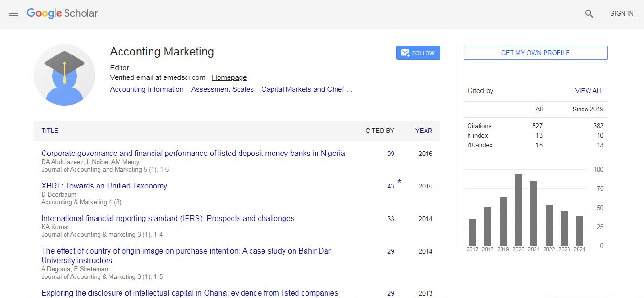
Task: Follow the Accounting Marketing profile
Action: 418,53
